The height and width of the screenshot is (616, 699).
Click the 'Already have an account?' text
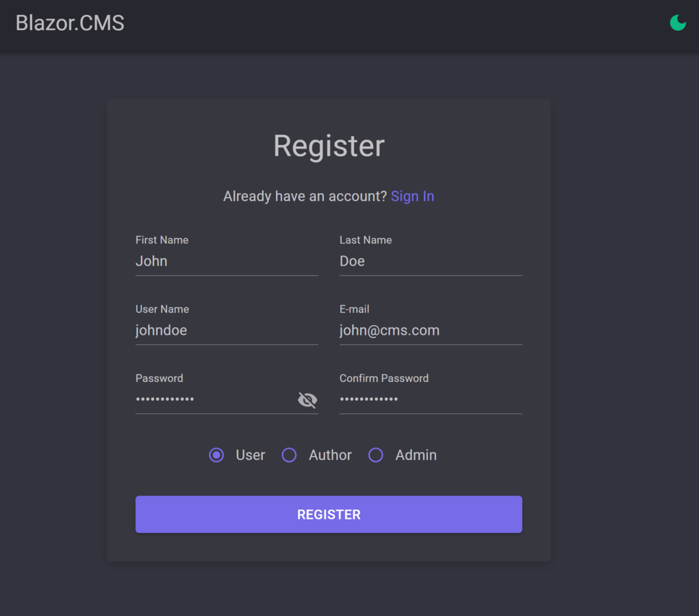[x=305, y=196]
